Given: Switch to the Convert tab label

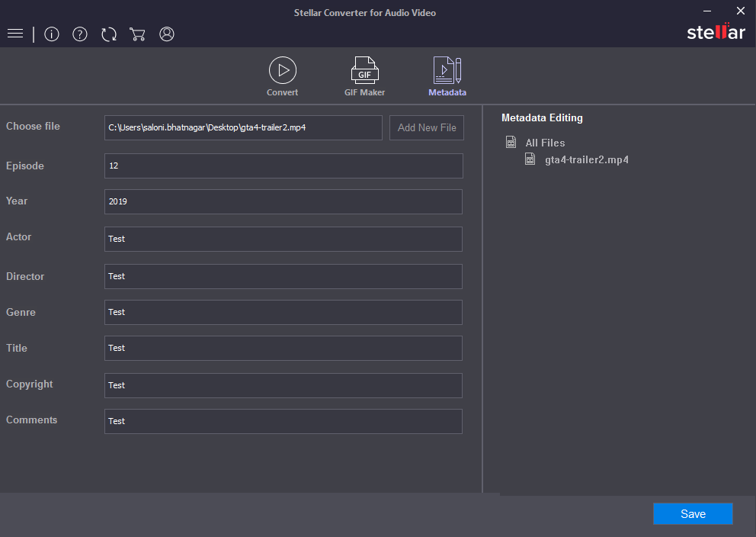Looking at the screenshot, I should pyautogui.click(x=283, y=92).
